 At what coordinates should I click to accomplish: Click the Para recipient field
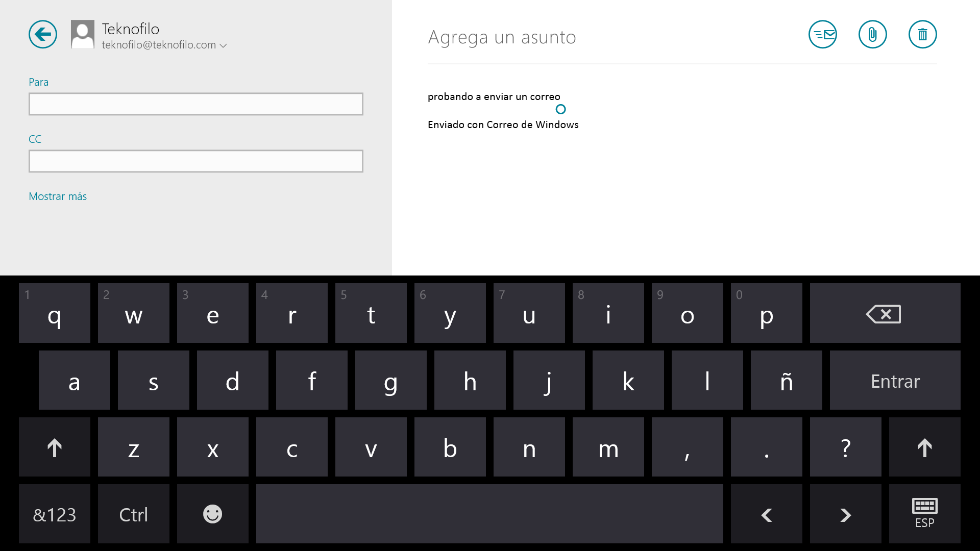click(195, 104)
